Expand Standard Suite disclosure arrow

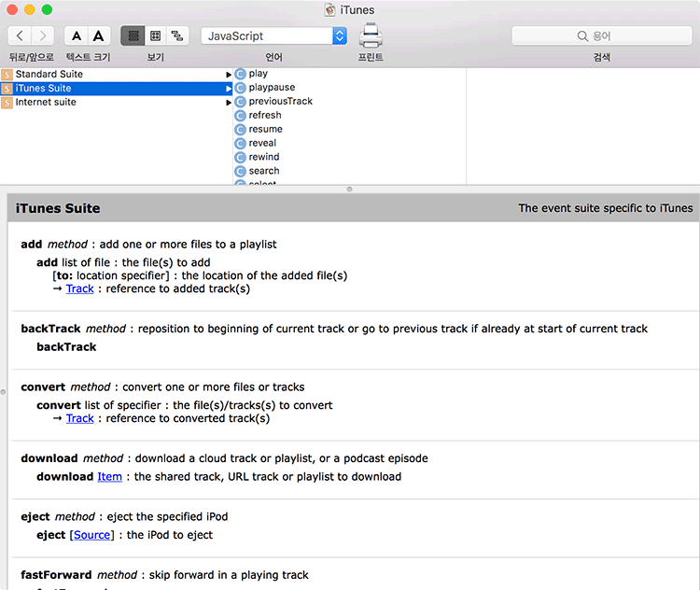229,75
